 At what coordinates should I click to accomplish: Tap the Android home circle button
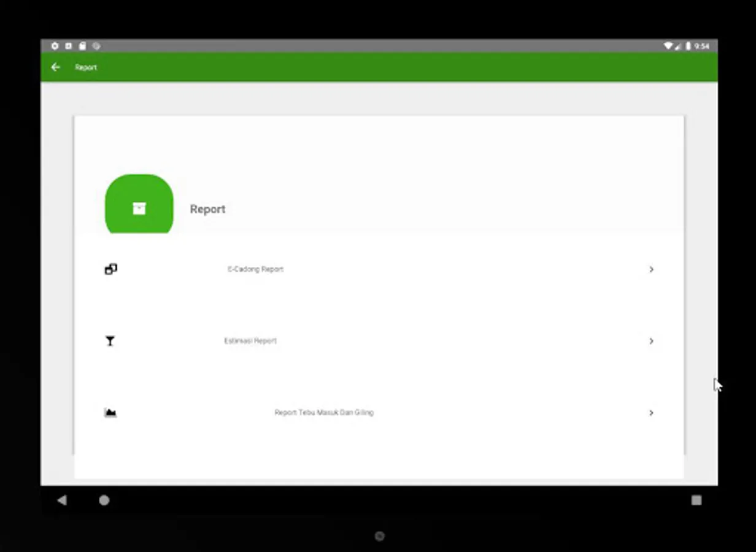click(104, 500)
